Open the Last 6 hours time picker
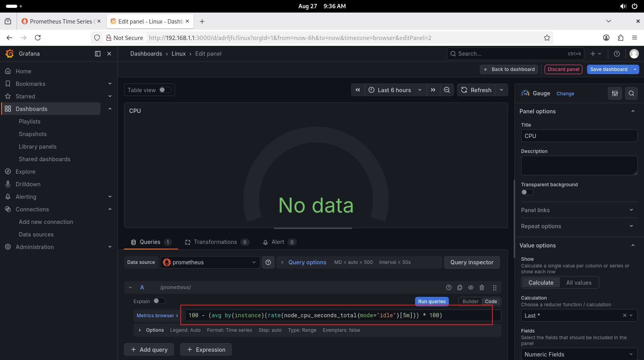Image resolution: width=644 pixels, height=360 pixels. pos(395,90)
